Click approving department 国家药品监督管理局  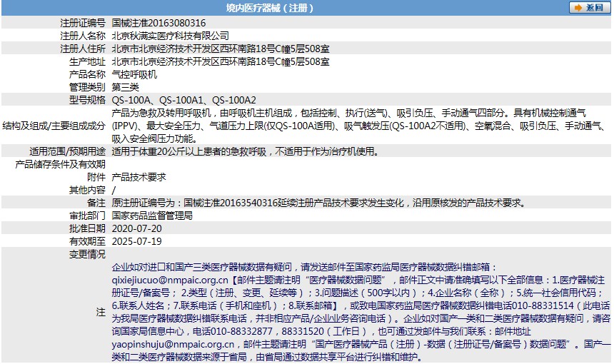coord(152,216)
